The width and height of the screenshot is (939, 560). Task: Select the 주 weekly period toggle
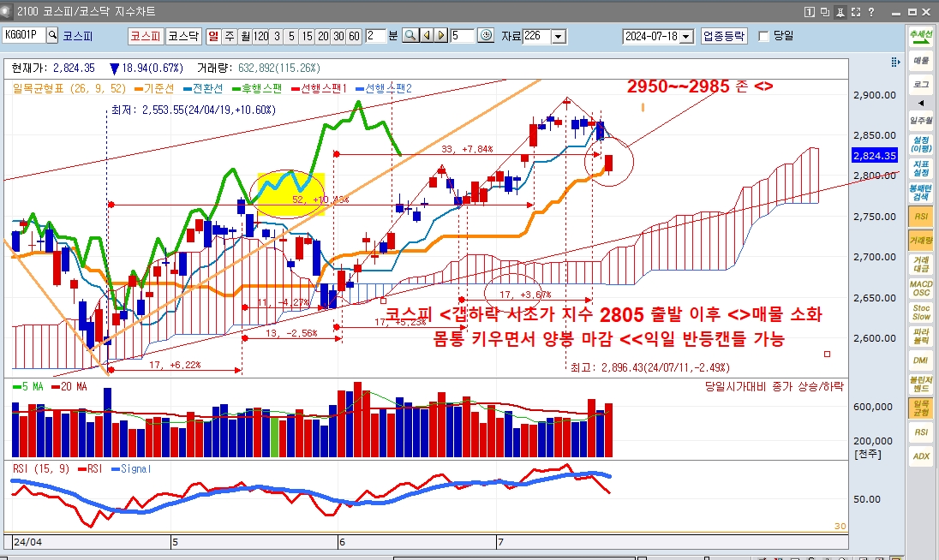(x=230, y=36)
